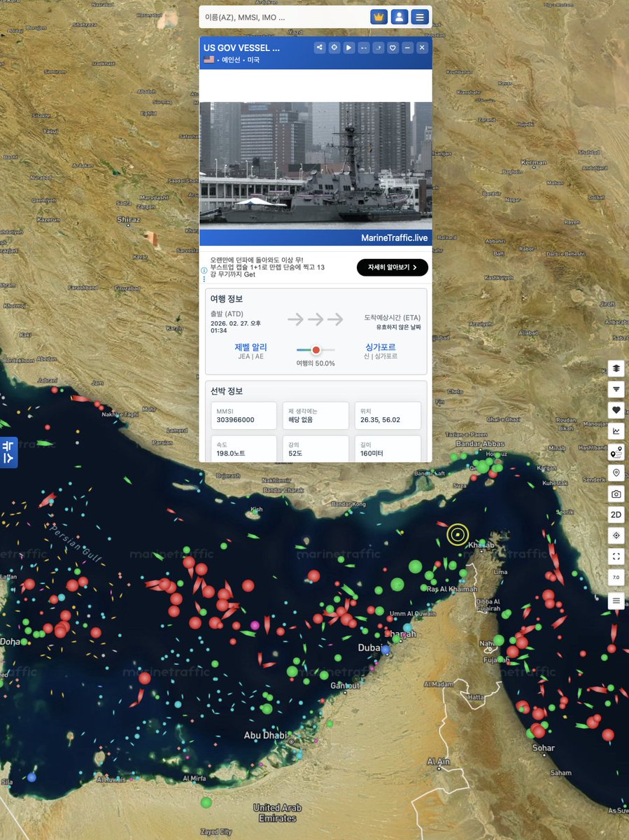Screen dimensions: 629x840
Task: Enter fullscreen with the corners icon
Action: coord(616,557)
